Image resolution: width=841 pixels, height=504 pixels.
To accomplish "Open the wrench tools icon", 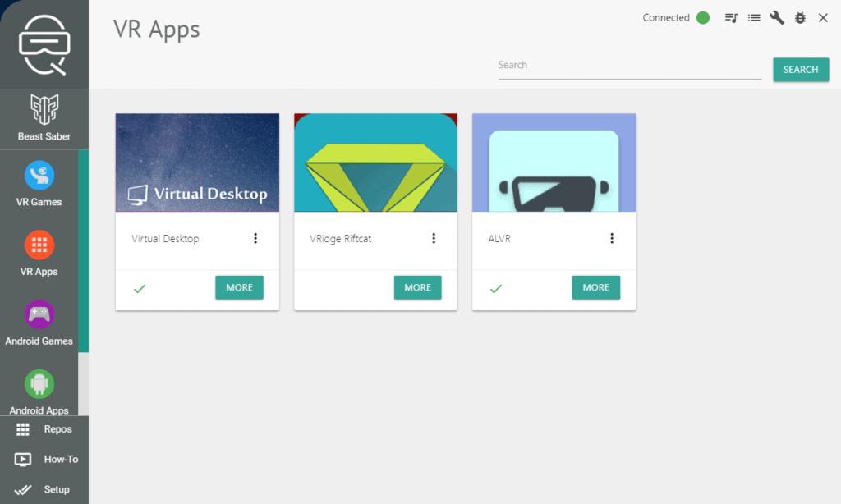I will point(777,18).
